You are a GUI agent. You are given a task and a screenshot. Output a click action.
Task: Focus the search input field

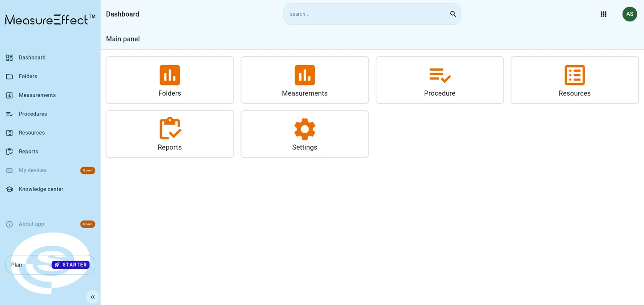click(x=368, y=14)
